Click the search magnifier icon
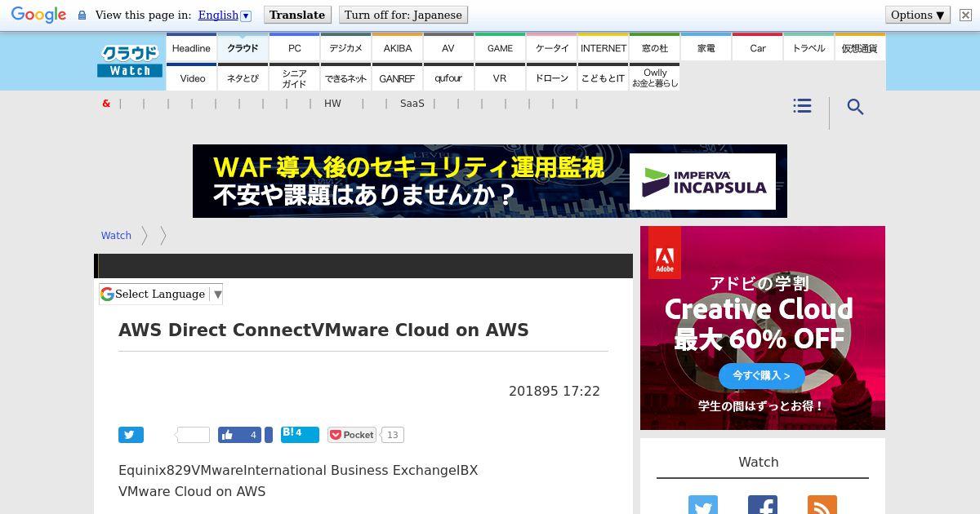The image size is (980, 514). (x=855, y=107)
